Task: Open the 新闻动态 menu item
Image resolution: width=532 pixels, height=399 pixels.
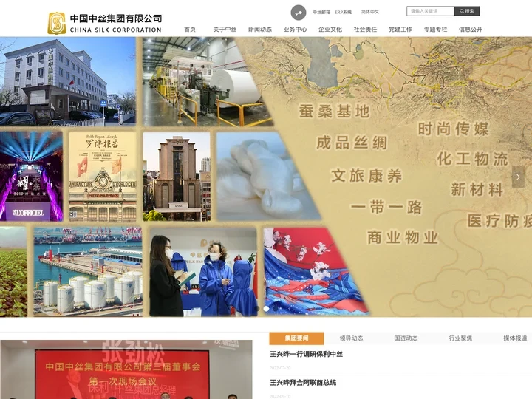Action: click(259, 30)
